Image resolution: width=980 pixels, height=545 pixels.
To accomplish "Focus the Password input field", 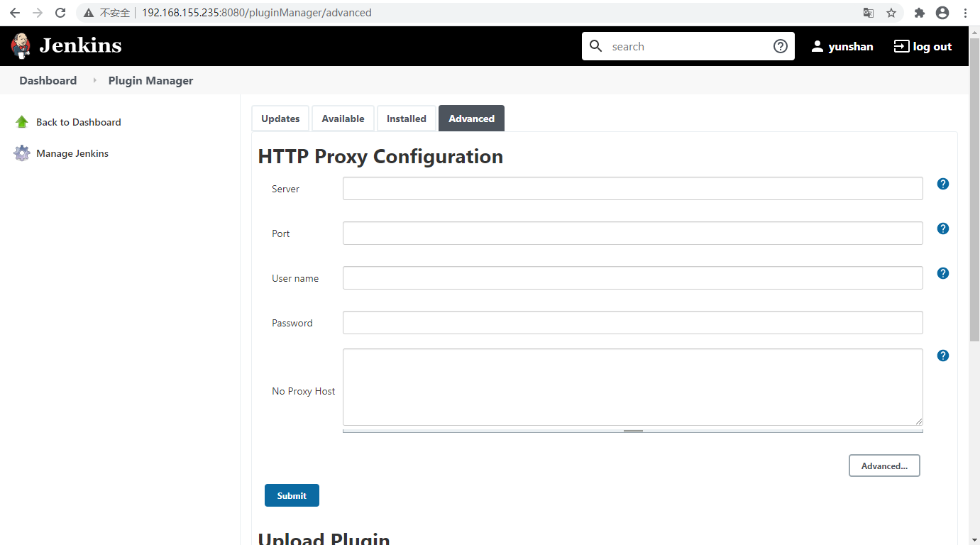I will click(633, 323).
